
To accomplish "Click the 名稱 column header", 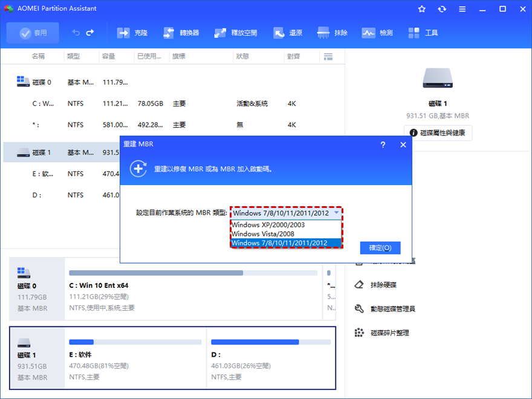I will click(38, 56).
